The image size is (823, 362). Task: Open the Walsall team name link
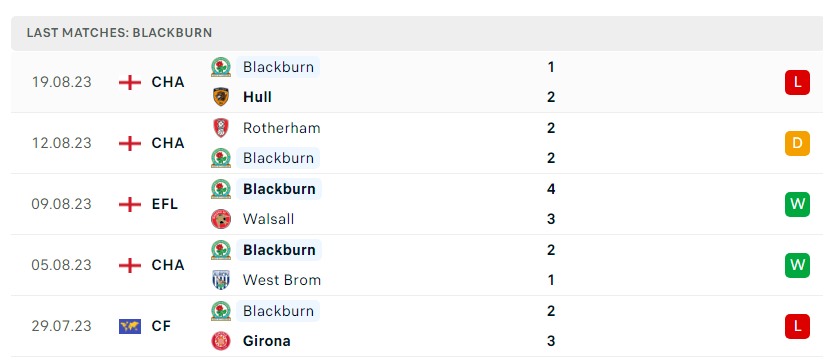[x=268, y=219]
